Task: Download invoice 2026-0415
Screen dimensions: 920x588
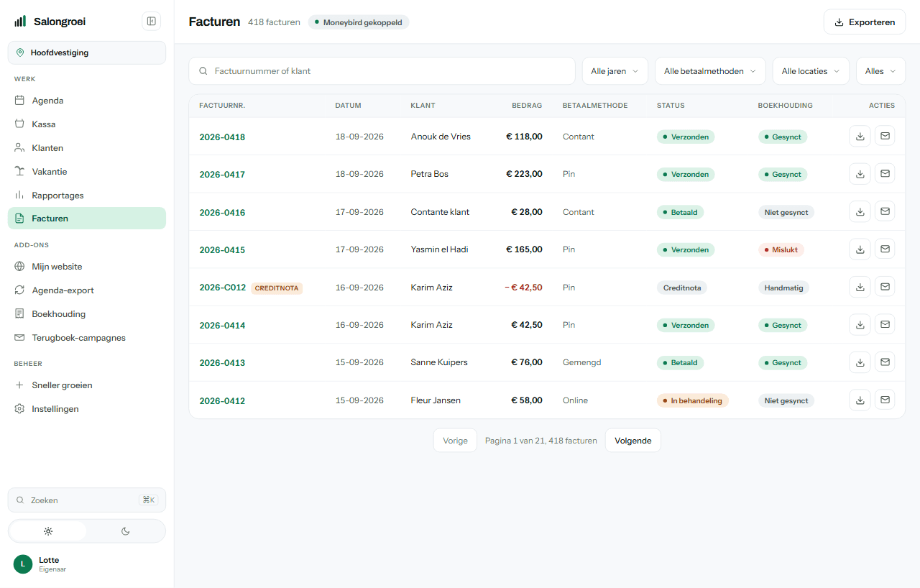Action: tap(860, 249)
